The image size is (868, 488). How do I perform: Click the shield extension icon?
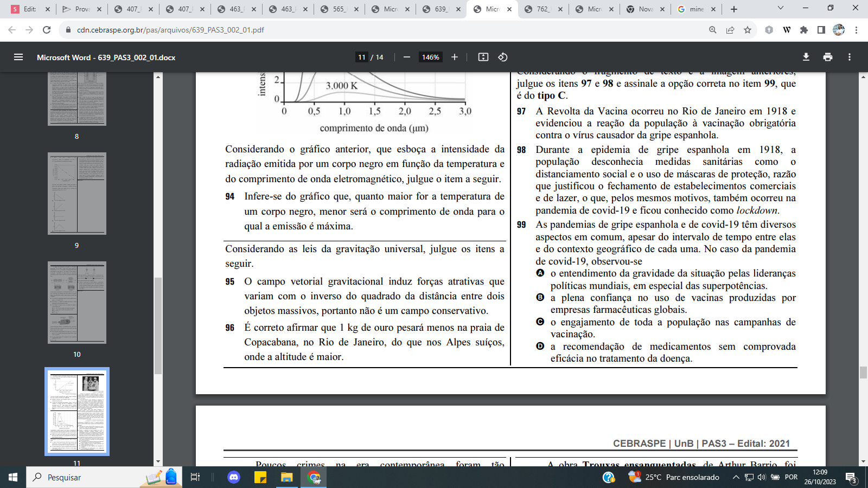click(769, 30)
